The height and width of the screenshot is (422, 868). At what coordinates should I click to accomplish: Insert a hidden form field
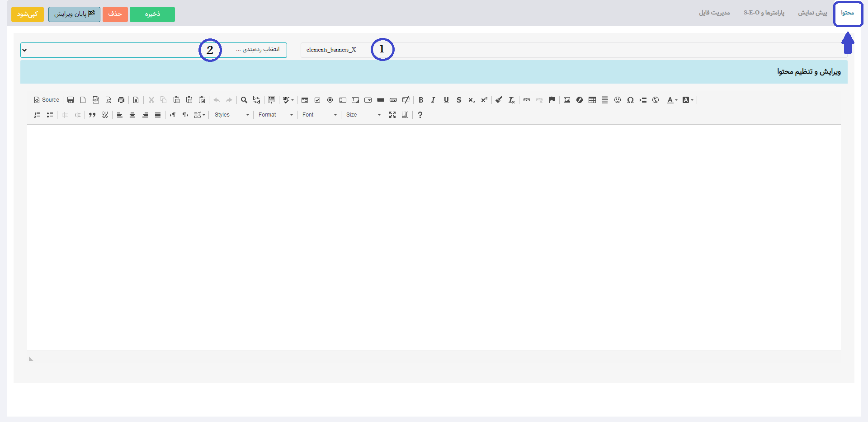coord(406,100)
